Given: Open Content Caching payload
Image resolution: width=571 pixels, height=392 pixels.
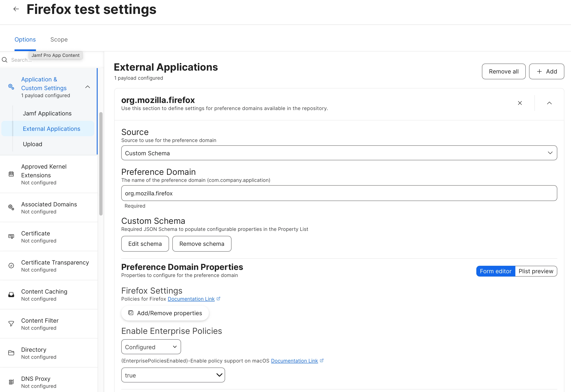Looking at the screenshot, I should [49, 295].
